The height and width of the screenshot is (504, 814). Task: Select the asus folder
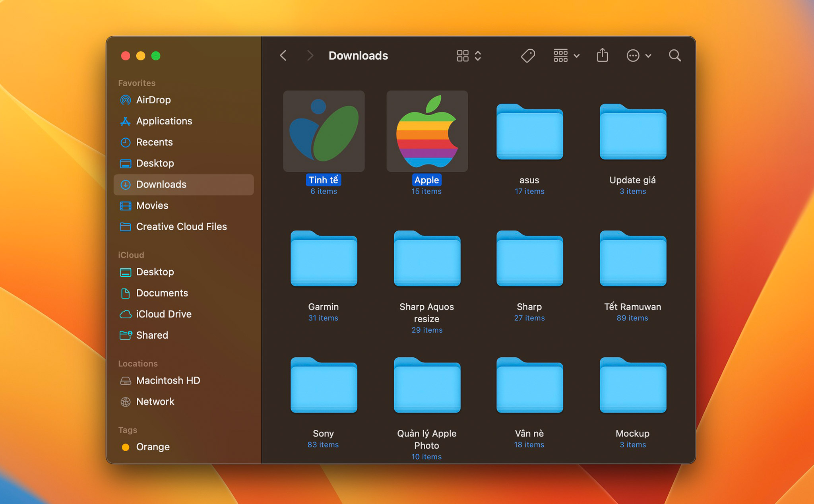(x=529, y=132)
